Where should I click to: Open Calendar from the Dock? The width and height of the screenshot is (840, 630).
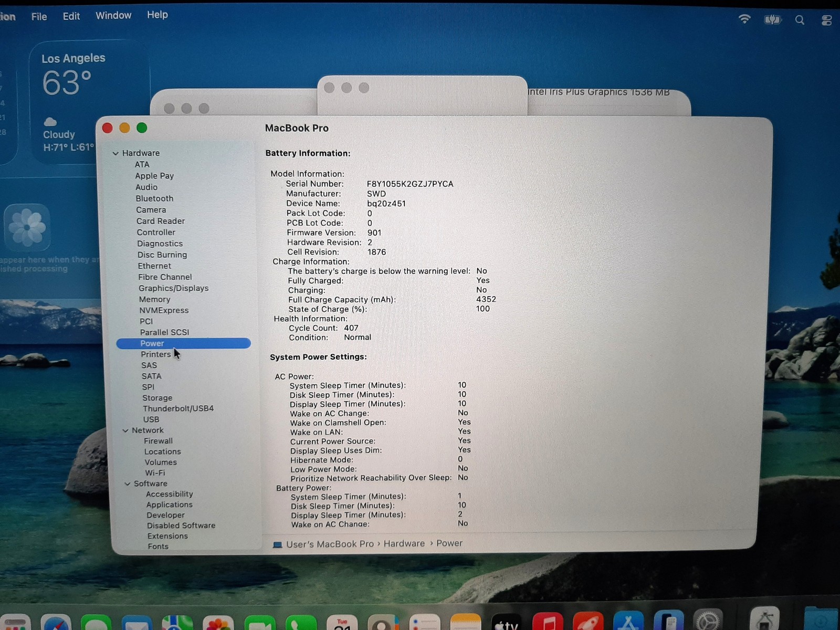[x=342, y=623]
